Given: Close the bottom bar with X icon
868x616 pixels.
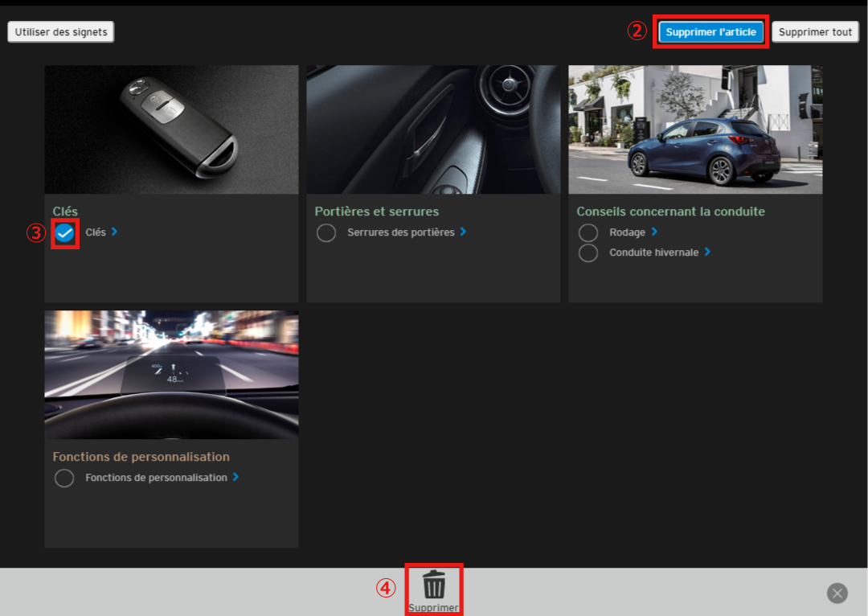Looking at the screenshot, I should point(837,593).
